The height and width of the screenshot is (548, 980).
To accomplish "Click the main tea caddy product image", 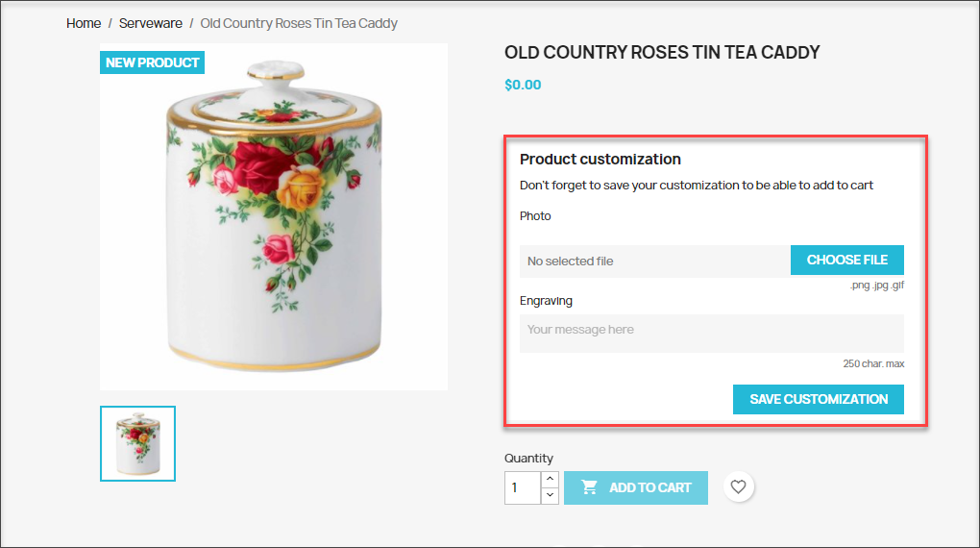I will tap(274, 216).
